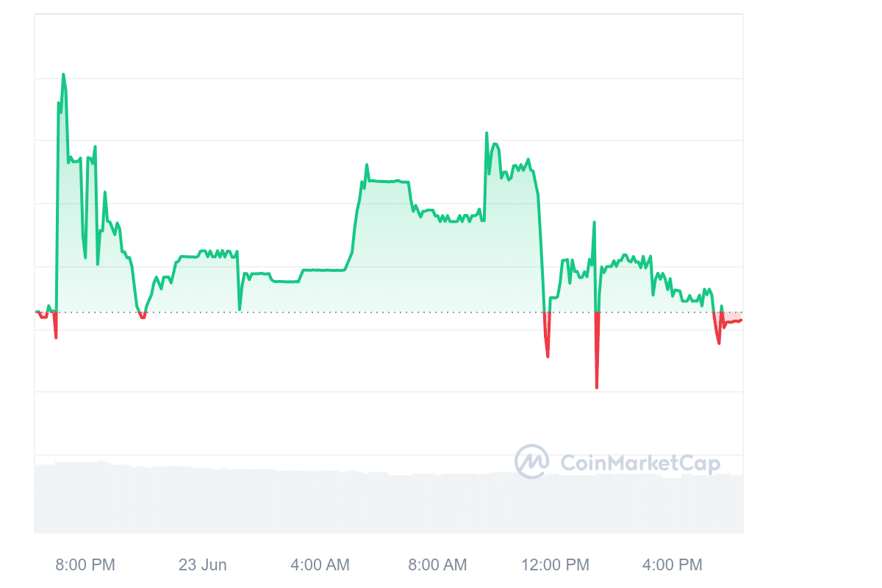Image resolution: width=882 pixels, height=588 pixels.
Task: Click the sharp green notch right of 23 Jun
Action: point(240,309)
